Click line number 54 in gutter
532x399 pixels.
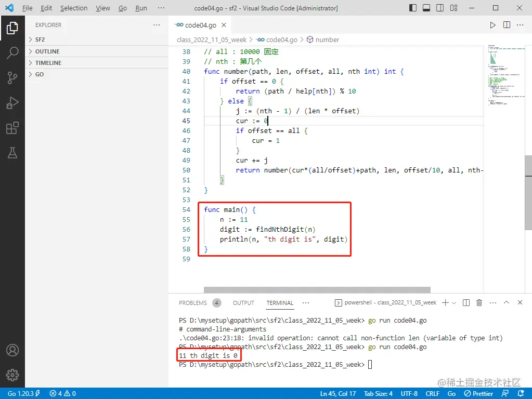[x=186, y=209]
